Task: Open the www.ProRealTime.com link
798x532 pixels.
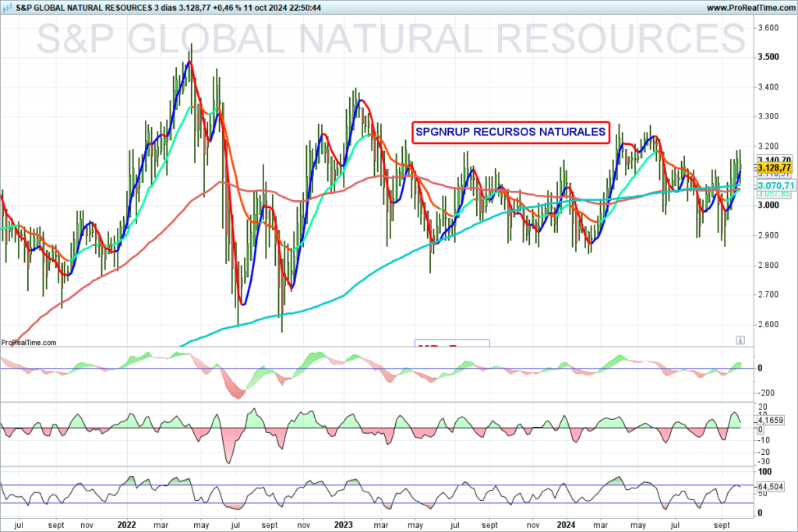Action: (x=750, y=8)
